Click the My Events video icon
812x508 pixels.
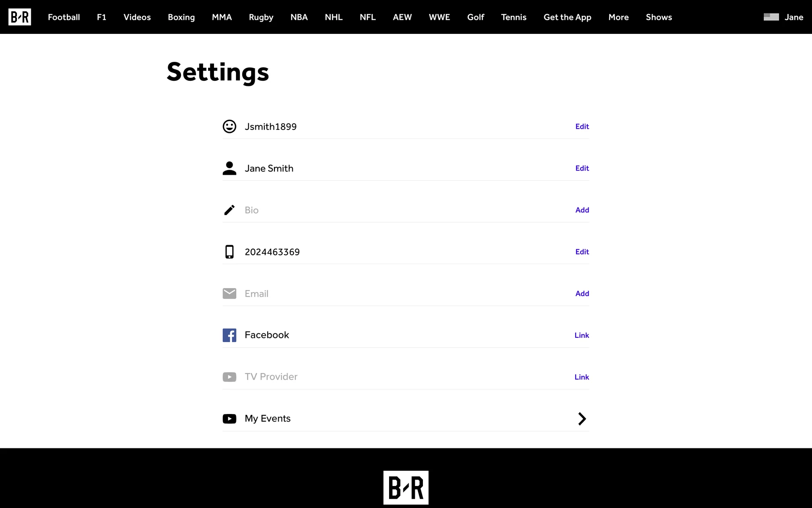click(229, 419)
